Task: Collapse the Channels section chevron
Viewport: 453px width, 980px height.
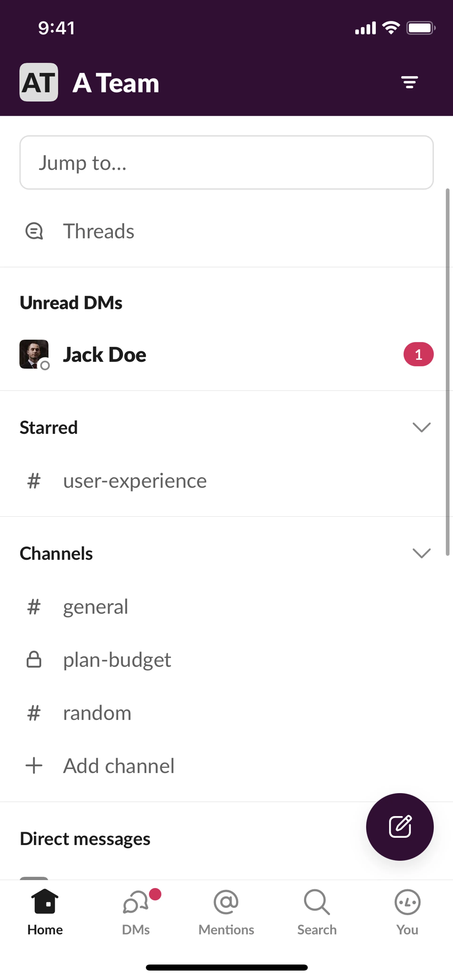Action: click(421, 553)
